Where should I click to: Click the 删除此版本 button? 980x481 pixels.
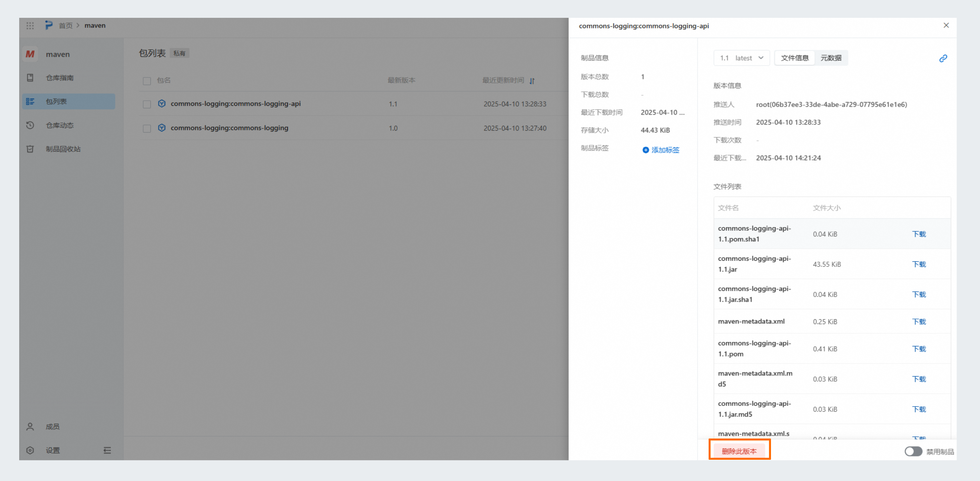739,451
